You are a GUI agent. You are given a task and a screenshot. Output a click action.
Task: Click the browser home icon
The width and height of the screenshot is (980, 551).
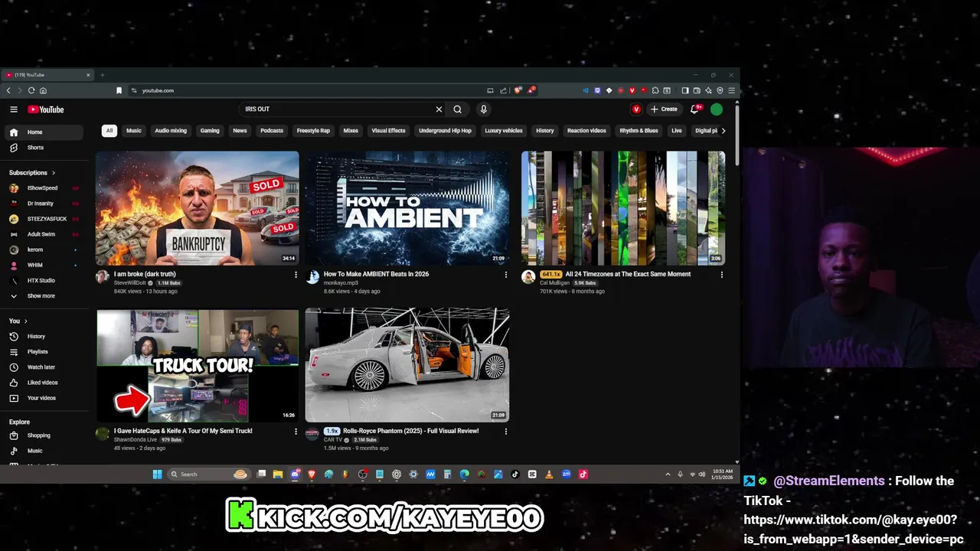(x=43, y=90)
